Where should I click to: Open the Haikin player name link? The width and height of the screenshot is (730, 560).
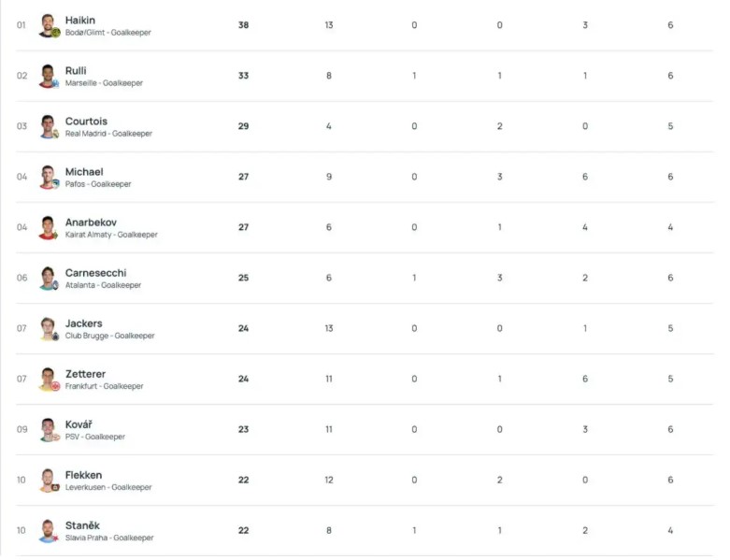[x=80, y=20]
